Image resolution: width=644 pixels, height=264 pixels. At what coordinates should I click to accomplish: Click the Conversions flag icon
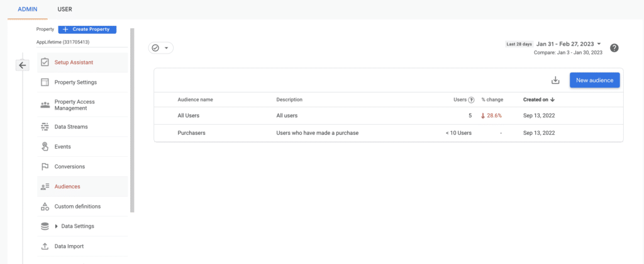[x=45, y=167]
